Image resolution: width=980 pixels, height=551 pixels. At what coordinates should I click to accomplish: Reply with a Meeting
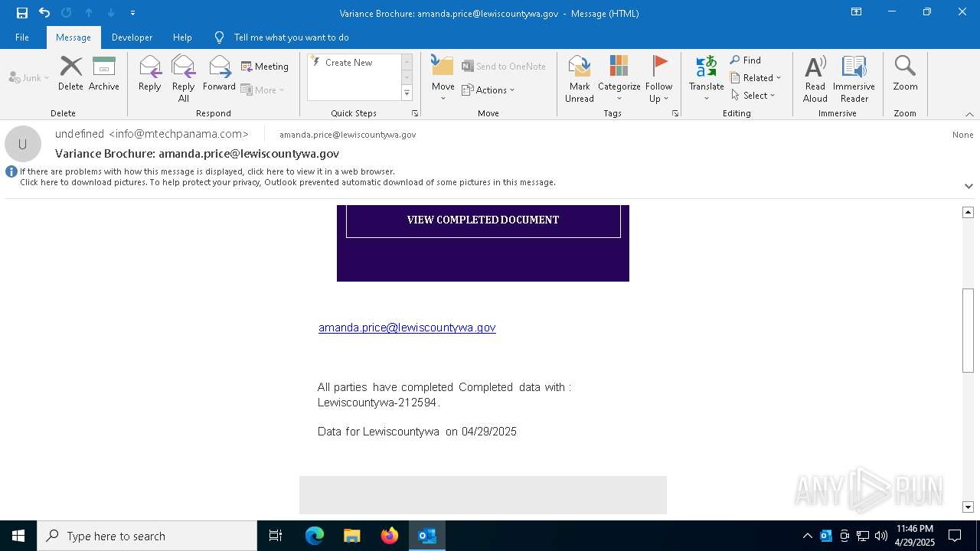tap(265, 67)
